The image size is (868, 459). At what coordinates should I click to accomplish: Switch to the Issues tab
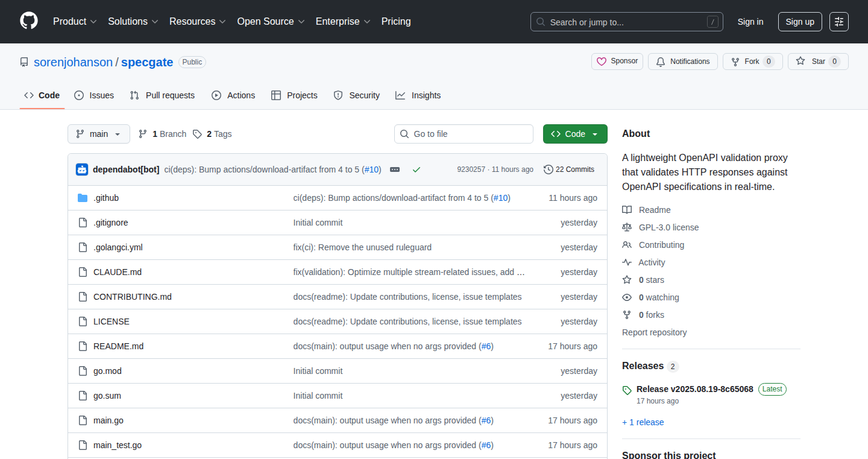click(94, 95)
